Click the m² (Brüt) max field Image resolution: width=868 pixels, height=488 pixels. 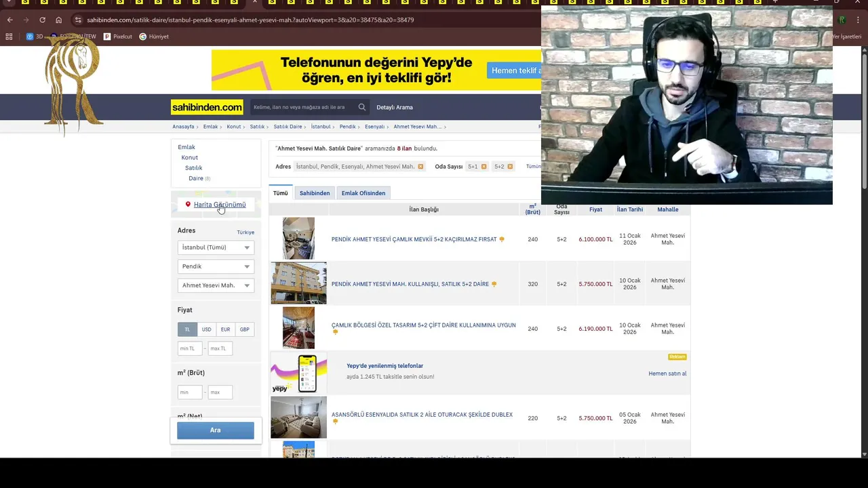click(220, 392)
